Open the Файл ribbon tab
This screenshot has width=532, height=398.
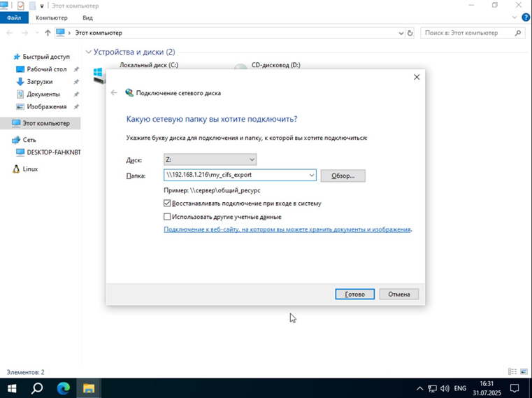pos(14,17)
